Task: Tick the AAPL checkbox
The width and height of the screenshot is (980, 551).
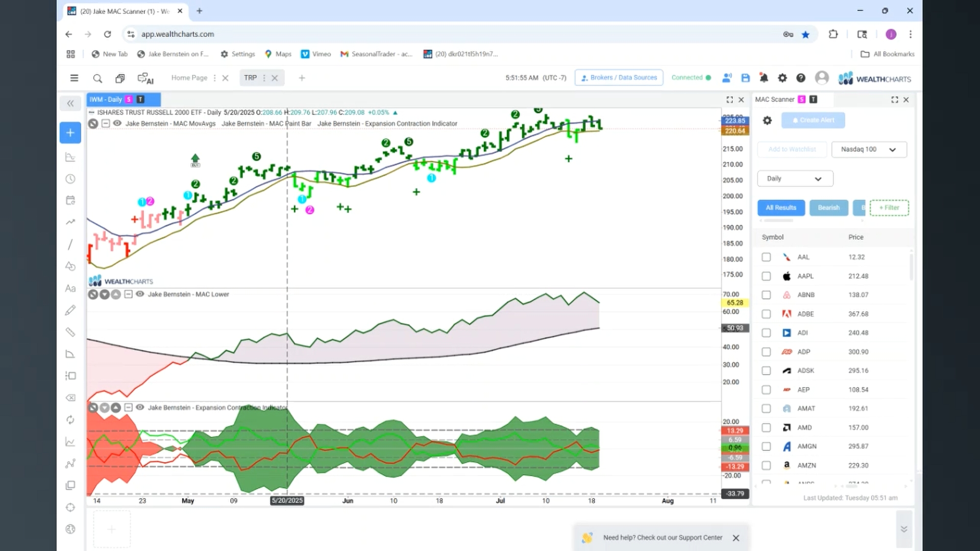Action: [766, 276]
